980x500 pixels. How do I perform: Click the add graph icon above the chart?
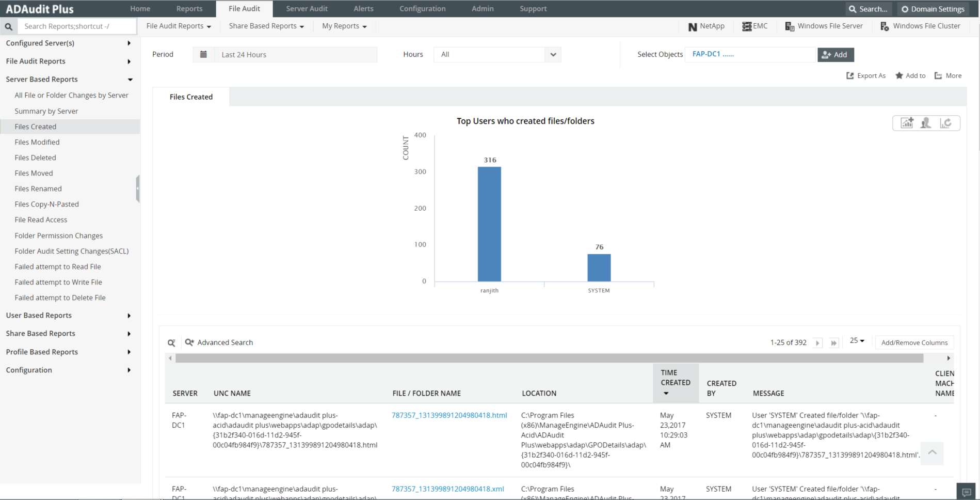[x=907, y=123]
